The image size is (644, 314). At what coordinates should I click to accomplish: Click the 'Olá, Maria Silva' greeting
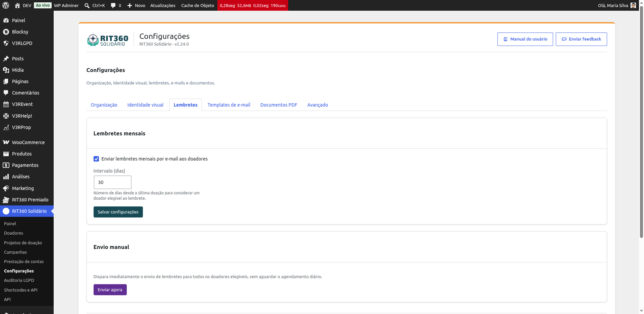click(613, 5)
